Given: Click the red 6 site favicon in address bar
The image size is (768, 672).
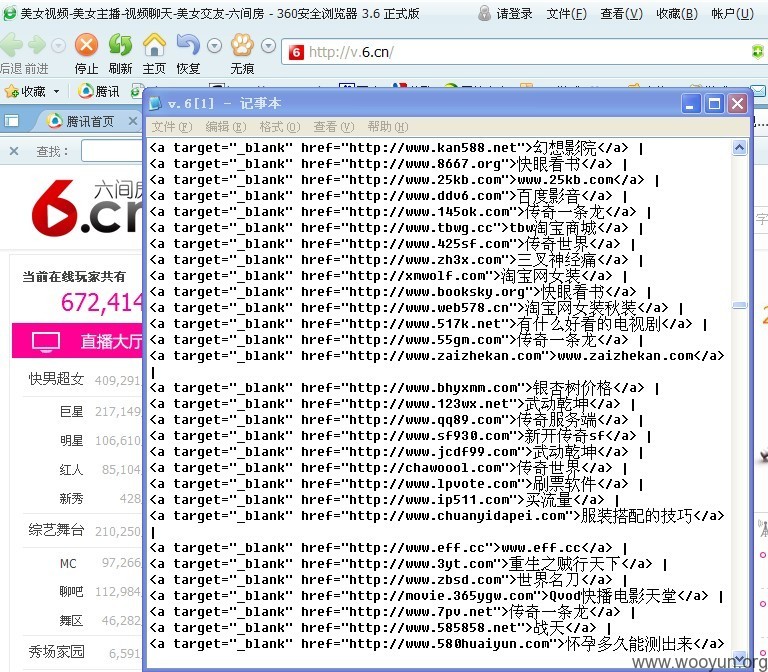Looking at the screenshot, I should click(x=296, y=52).
